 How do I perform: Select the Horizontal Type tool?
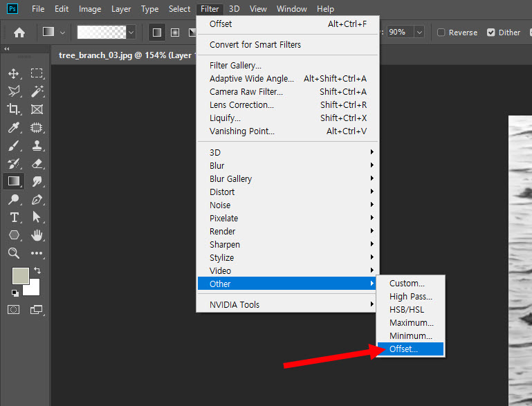click(x=14, y=217)
